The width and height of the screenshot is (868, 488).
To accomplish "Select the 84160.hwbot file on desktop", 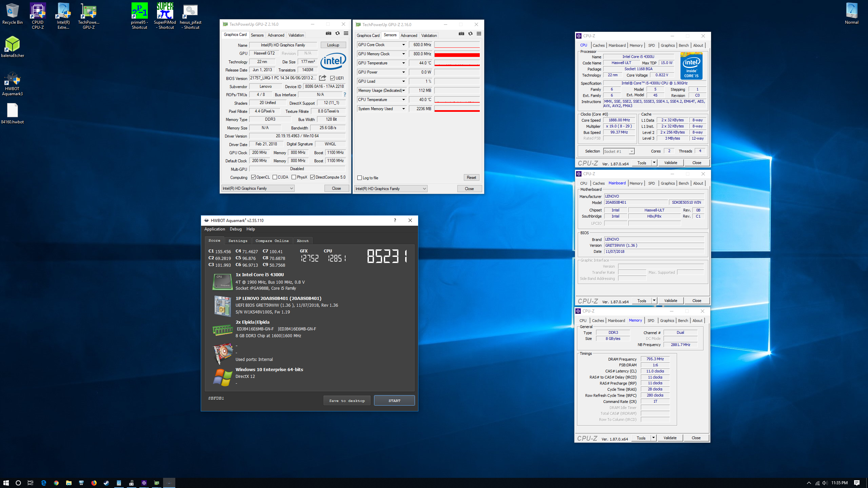I will tap(13, 114).
